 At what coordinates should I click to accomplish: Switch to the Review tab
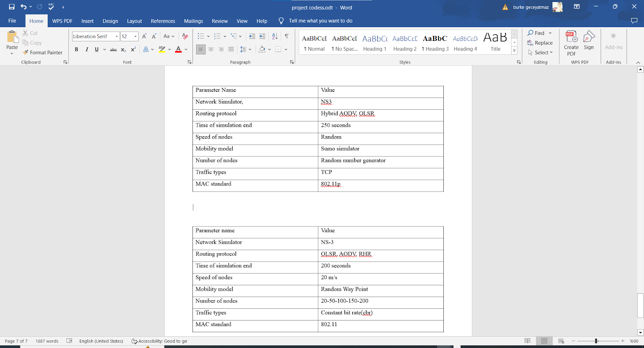coord(220,21)
